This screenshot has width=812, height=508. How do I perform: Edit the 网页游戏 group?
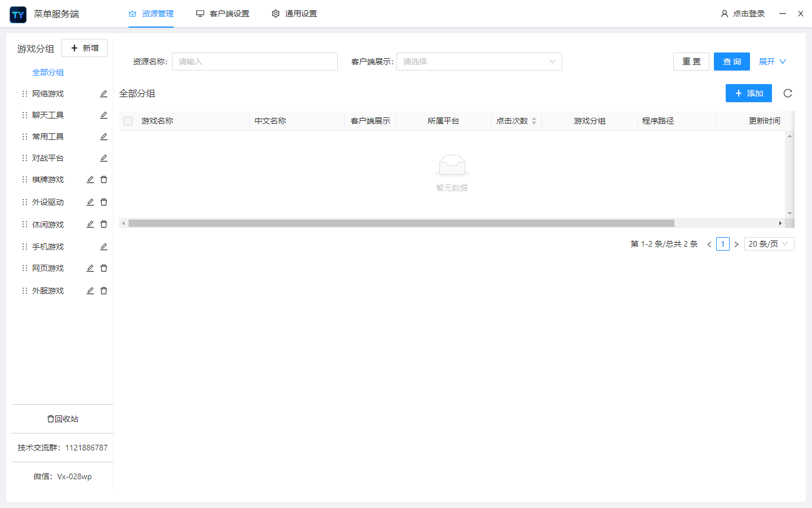pos(90,268)
